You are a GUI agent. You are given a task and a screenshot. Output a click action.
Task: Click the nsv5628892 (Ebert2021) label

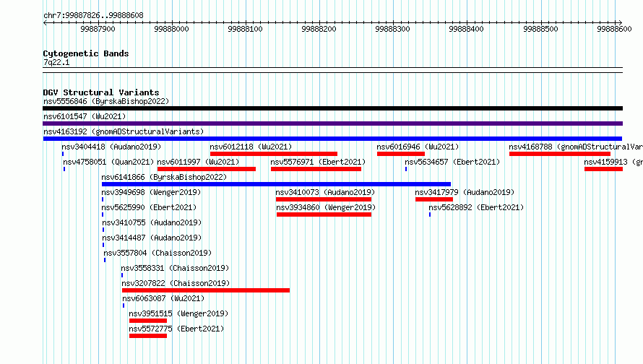(x=477, y=207)
